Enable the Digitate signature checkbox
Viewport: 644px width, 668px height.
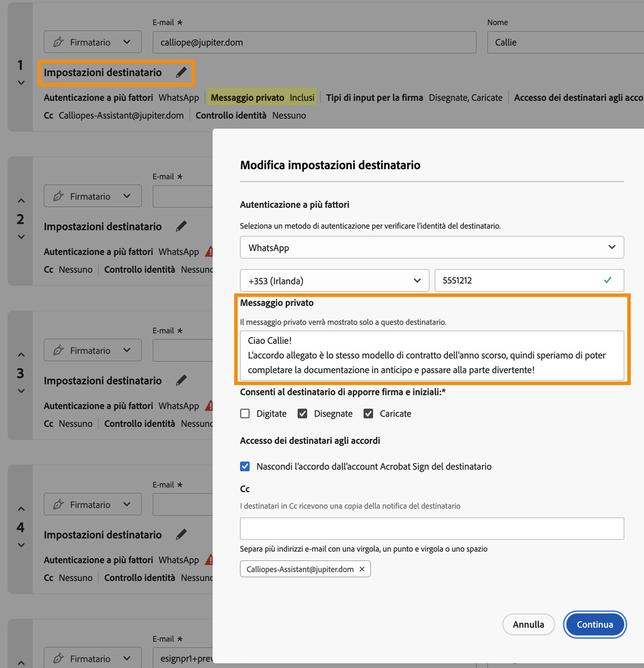(245, 414)
